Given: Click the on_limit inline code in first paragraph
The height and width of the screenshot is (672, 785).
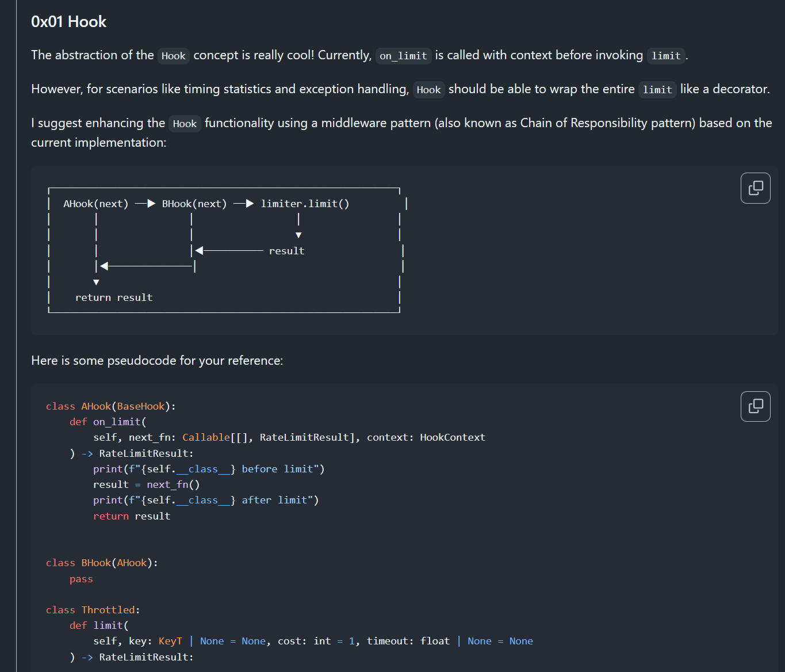Looking at the screenshot, I should pos(403,56).
